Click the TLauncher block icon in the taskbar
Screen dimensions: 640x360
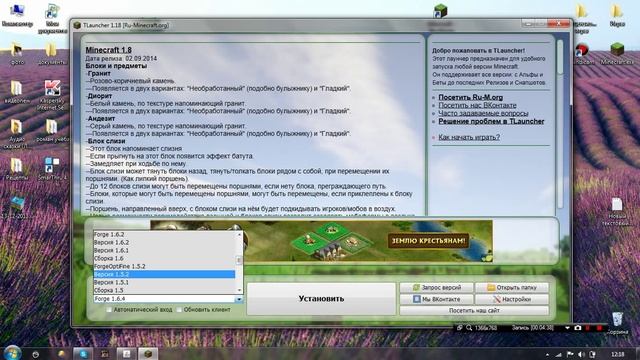148,353
